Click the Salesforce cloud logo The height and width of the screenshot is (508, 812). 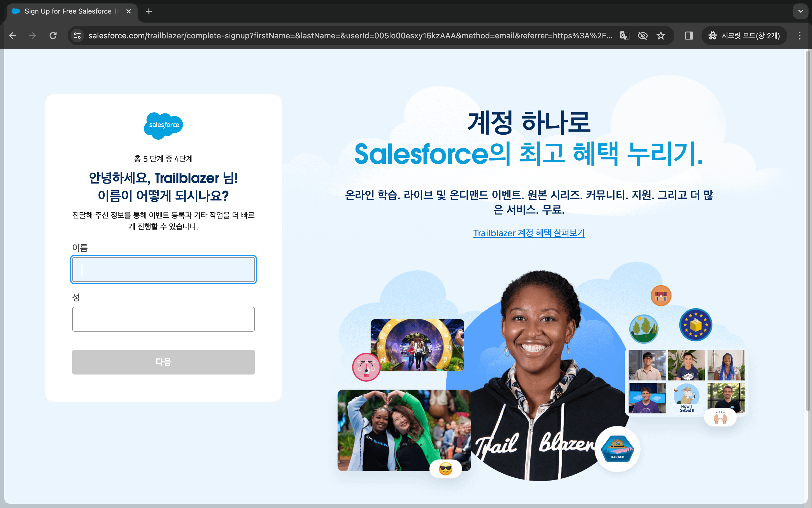point(164,125)
